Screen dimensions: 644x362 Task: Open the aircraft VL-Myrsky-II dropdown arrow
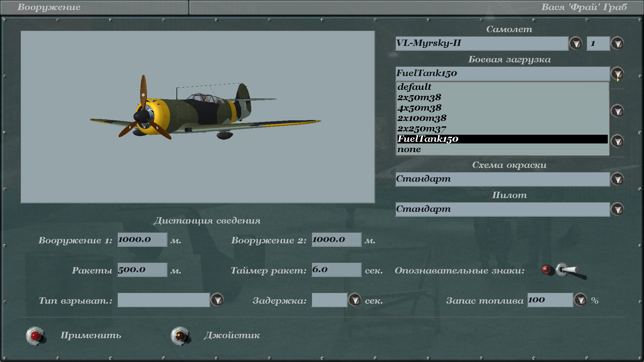[576, 43]
